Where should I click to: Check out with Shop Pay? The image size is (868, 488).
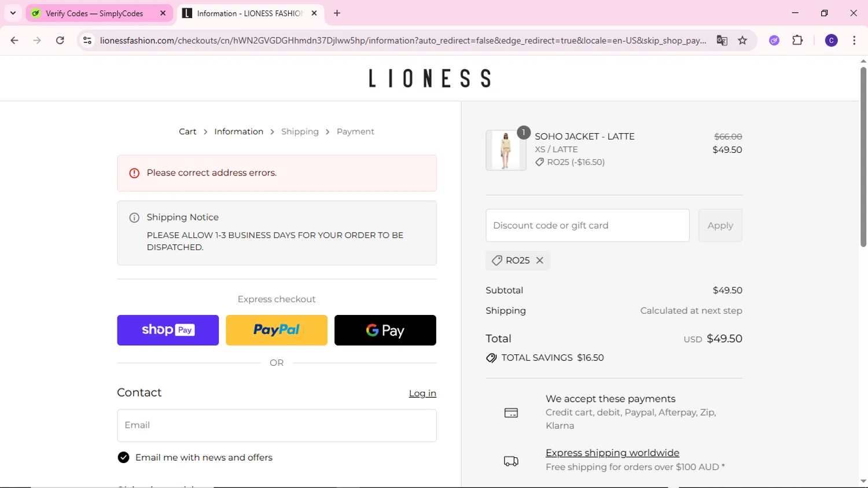tap(168, 330)
